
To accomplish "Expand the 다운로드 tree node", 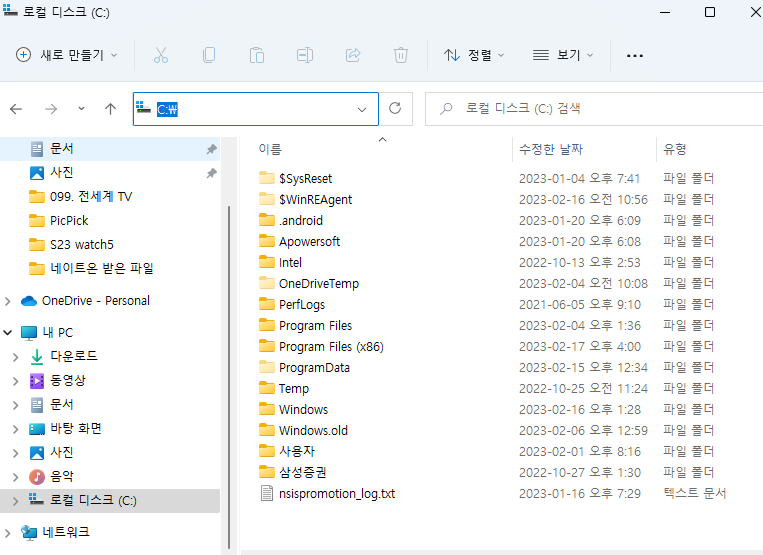I will pyautogui.click(x=16, y=357).
